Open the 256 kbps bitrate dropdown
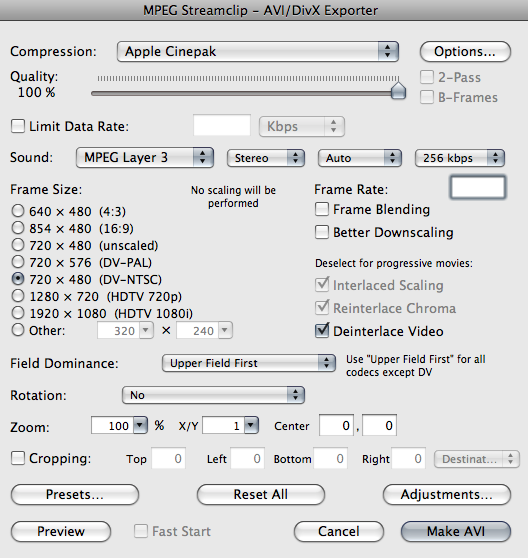 pyautogui.click(x=460, y=158)
